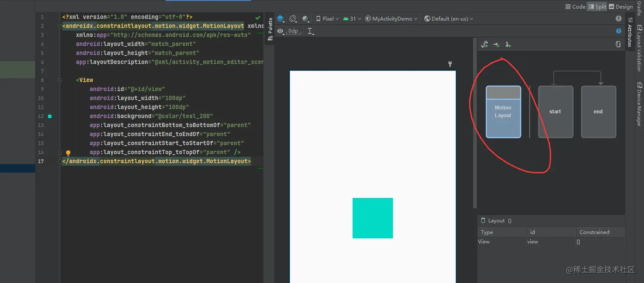644x283 pixels.
Task: Click the id column header
Action: pyautogui.click(x=551, y=232)
